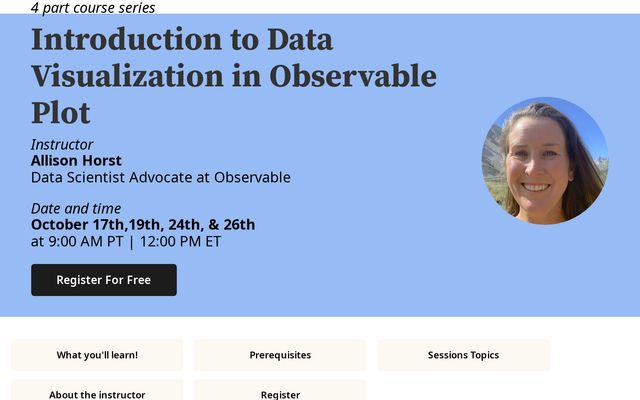Click the word Visualization in the heading

[127, 76]
